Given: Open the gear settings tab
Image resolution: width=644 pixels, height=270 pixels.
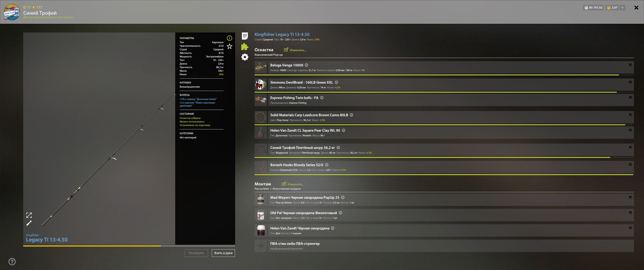Looking at the screenshot, I should pos(245,57).
